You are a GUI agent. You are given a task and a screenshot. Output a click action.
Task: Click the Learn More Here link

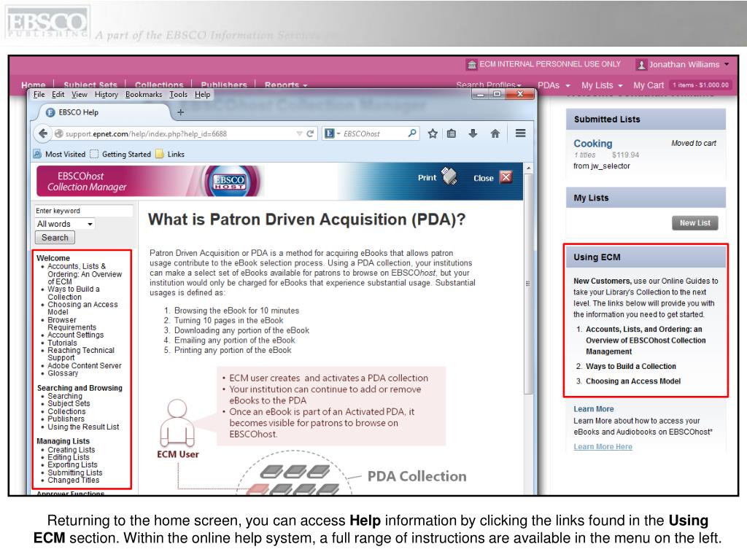click(x=603, y=447)
